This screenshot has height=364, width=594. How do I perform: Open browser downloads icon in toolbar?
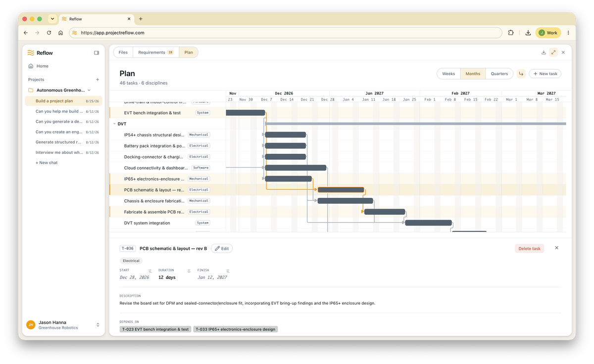pyautogui.click(x=528, y=33)
